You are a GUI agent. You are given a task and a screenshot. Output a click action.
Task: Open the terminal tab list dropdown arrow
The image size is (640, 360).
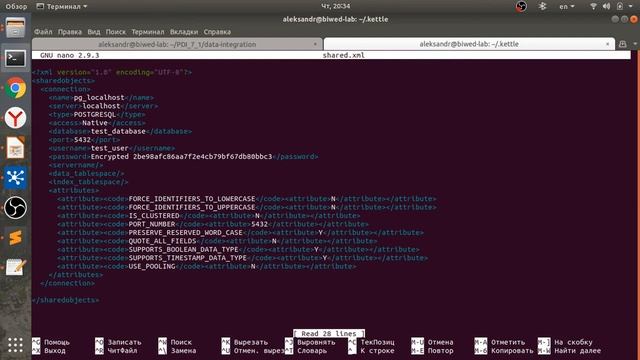coord(635,44)
